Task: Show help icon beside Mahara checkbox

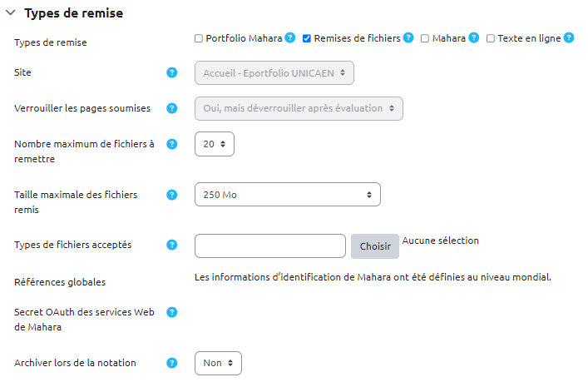Action: [x=474, y=38]
